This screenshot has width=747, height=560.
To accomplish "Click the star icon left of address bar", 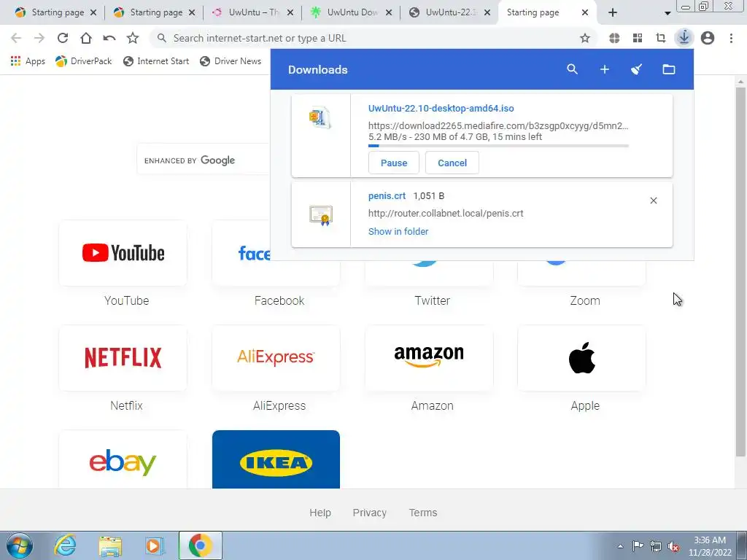I will tap(133, 38).
